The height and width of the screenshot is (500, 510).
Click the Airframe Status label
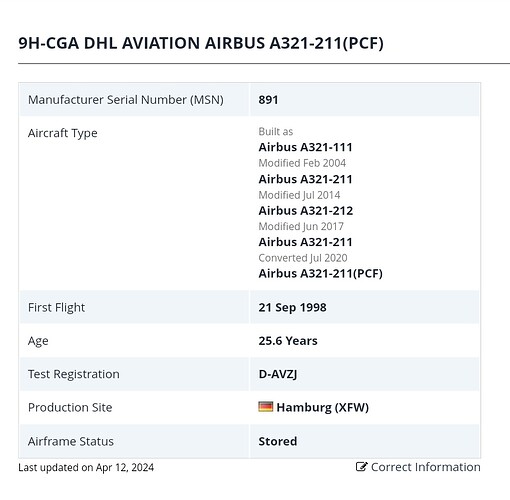(x=71, y=441)
